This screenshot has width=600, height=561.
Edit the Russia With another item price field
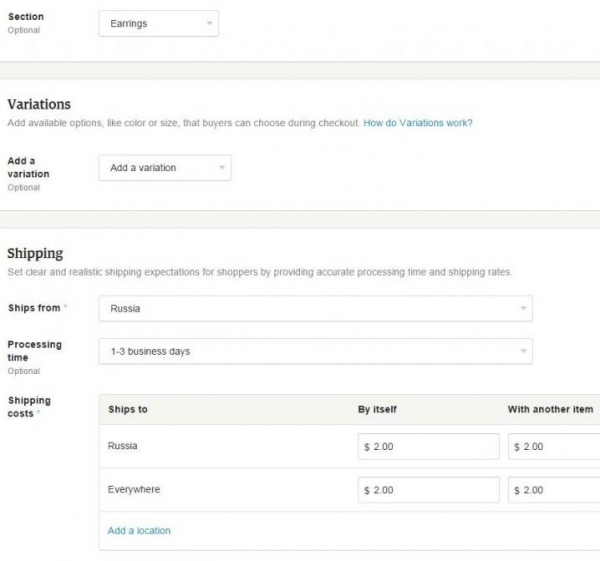[554, 446]
